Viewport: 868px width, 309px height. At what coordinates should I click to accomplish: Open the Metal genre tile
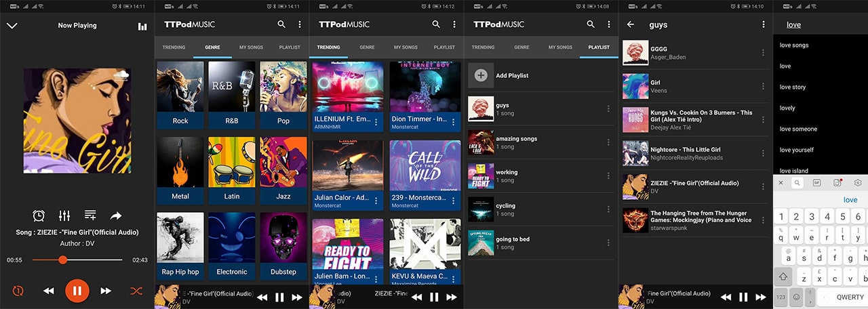tap(180, 171)
